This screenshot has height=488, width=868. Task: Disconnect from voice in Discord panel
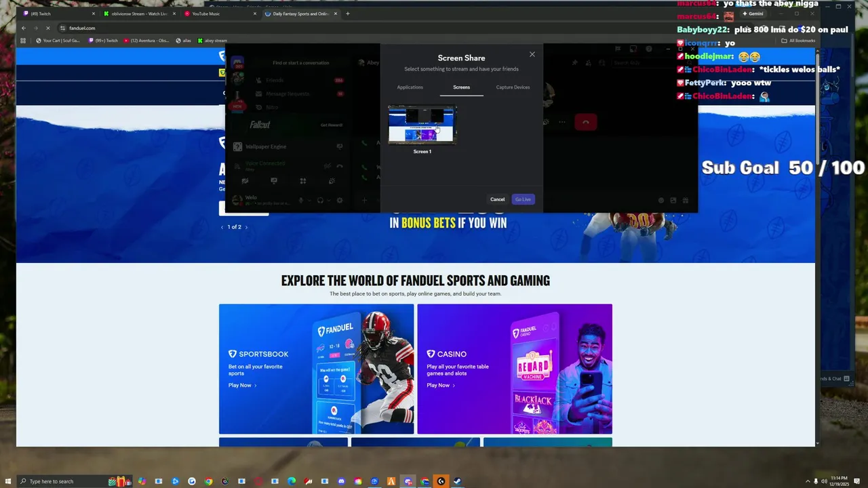click(340, 166)
